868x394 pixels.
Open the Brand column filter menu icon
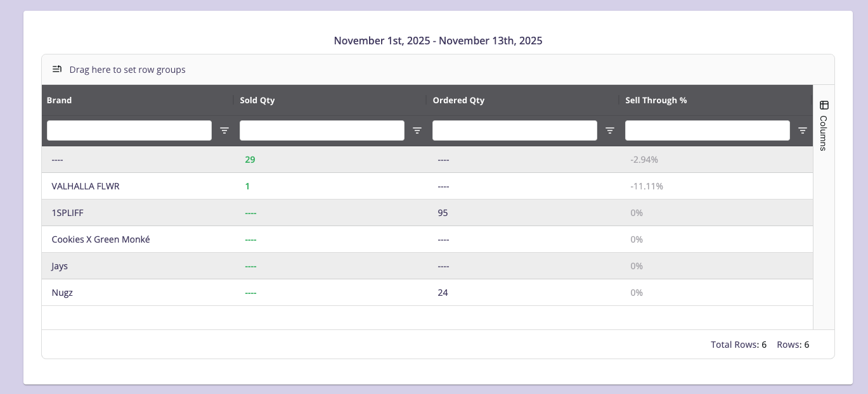pos(224,130)
